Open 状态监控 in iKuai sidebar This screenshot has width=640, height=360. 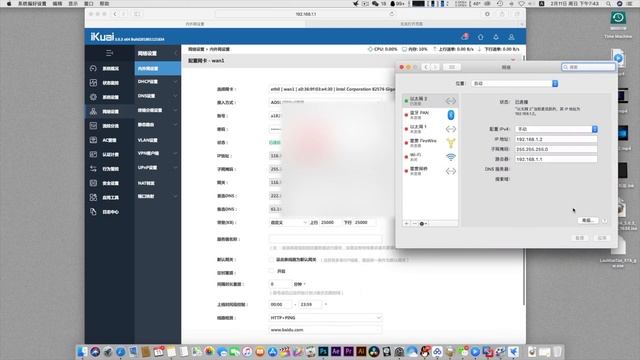(x=109, y=82)
